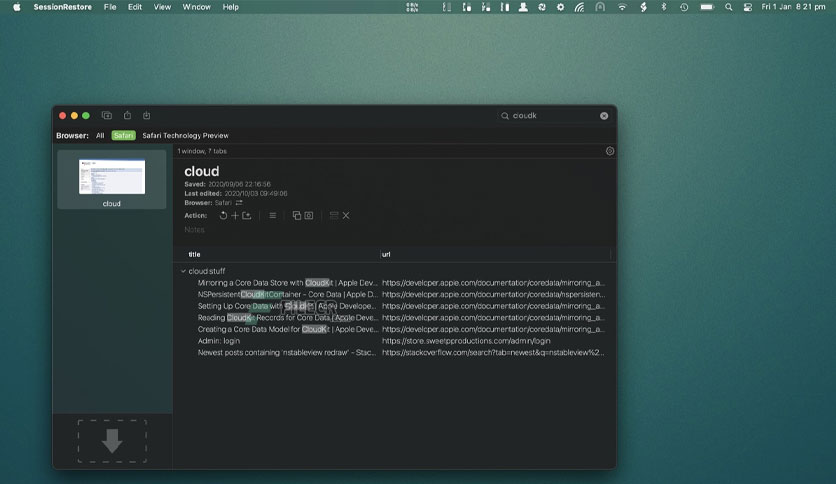Select 'Newest posts containing' row
Image resolution: width=836 pixels, height=484 pixels.
point(395,353)
